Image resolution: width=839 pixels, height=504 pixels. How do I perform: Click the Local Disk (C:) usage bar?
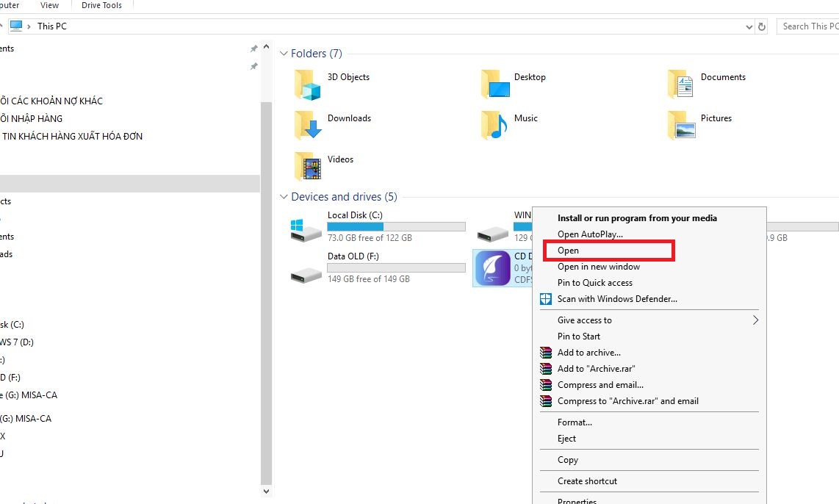point(396,227)
